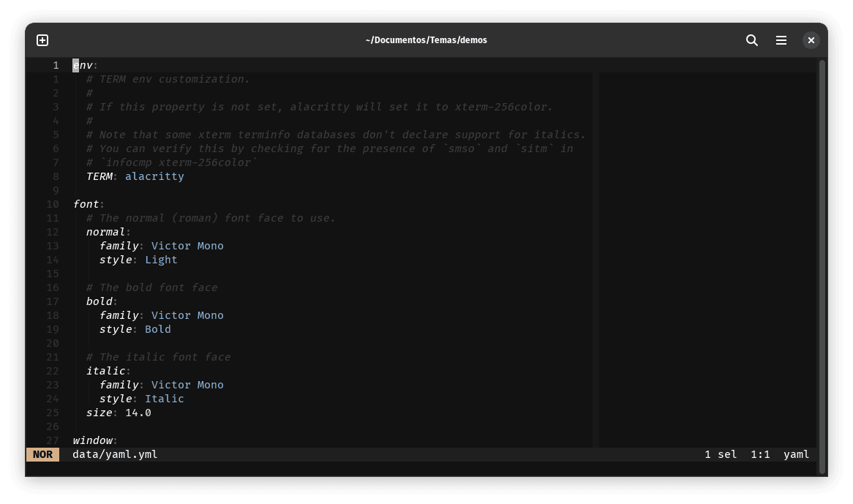
Task: Place cursor on the "env" key
Action: coord(83,65)
